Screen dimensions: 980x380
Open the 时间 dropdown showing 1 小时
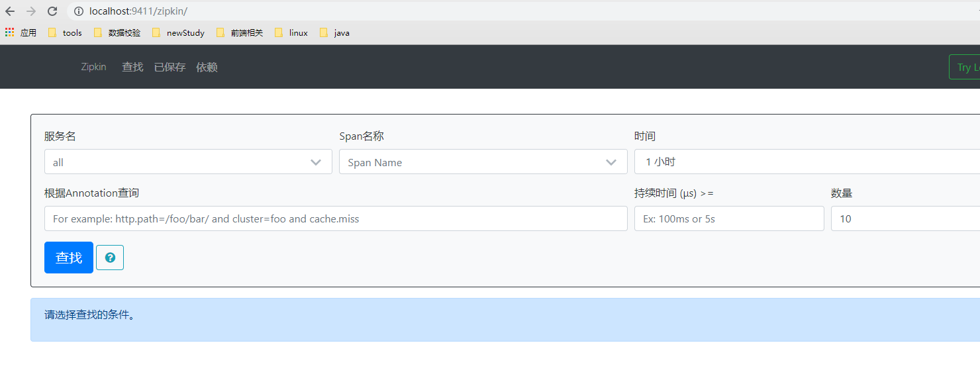click(807, 162)
